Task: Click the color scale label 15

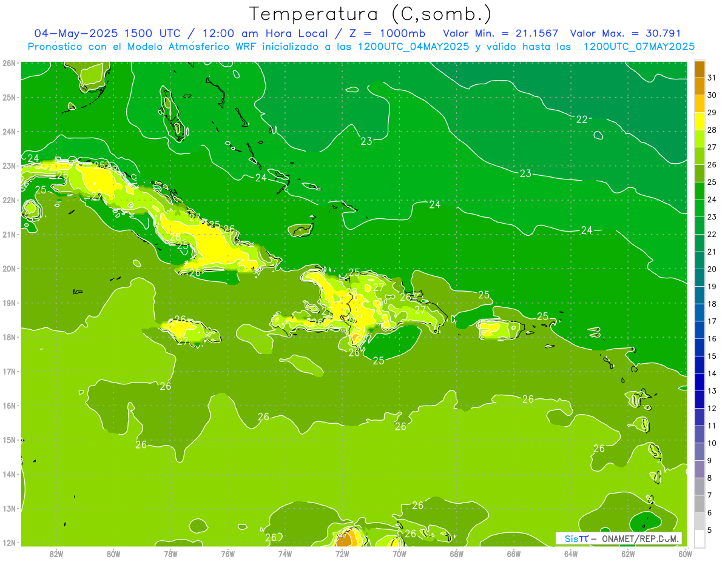Action: coord(712,356)
